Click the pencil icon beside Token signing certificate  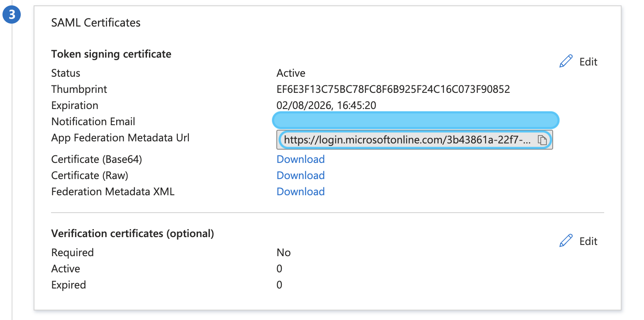pos(566,61)
